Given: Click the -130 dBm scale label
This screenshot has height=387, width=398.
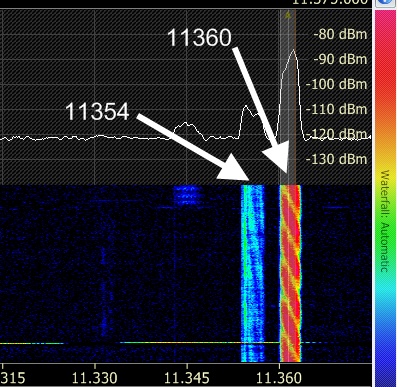Looking at the screenshot, I should click(x=336, y=159).
